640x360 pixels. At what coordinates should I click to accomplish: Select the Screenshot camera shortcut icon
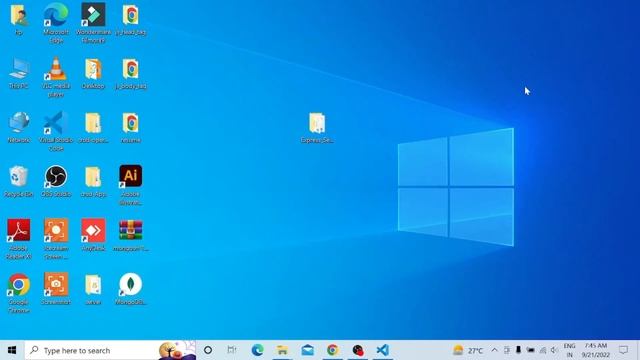pyautogui.click(x=56, y=289)
